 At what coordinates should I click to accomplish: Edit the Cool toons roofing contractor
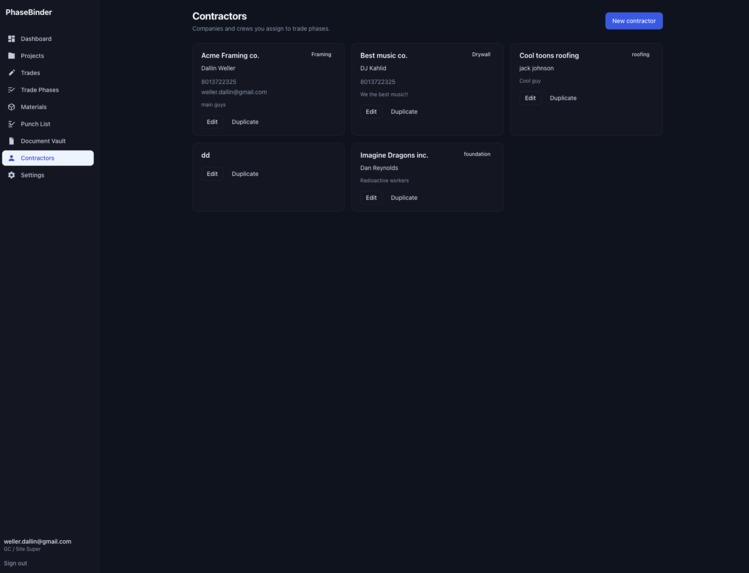[x=530, y=98]
